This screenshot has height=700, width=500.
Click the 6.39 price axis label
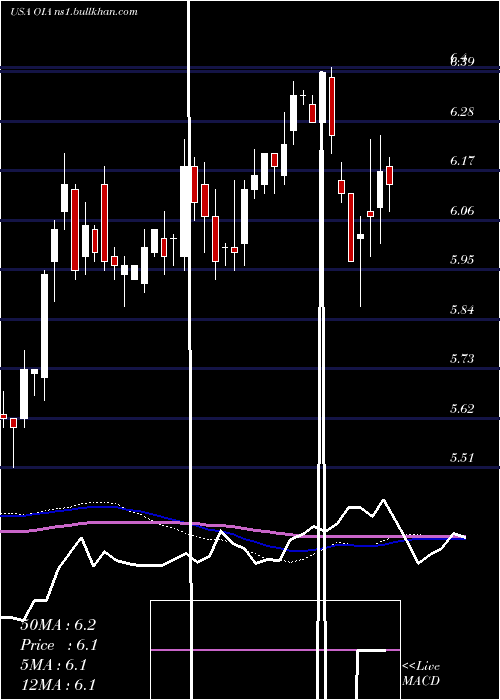click(462, 61)
